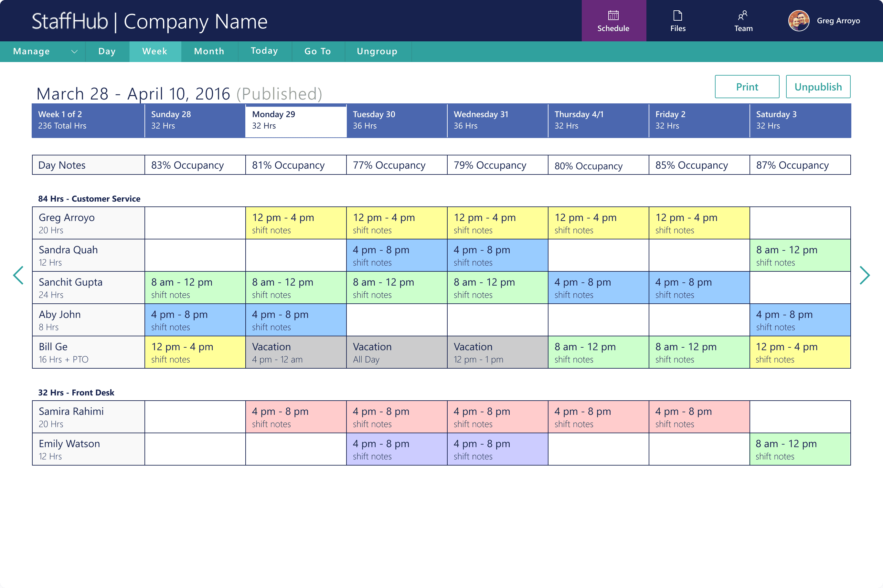
Task: Open Bill Ge's Monday Vacation 4 pm - 12 am
Action: [x=296, y=352]
